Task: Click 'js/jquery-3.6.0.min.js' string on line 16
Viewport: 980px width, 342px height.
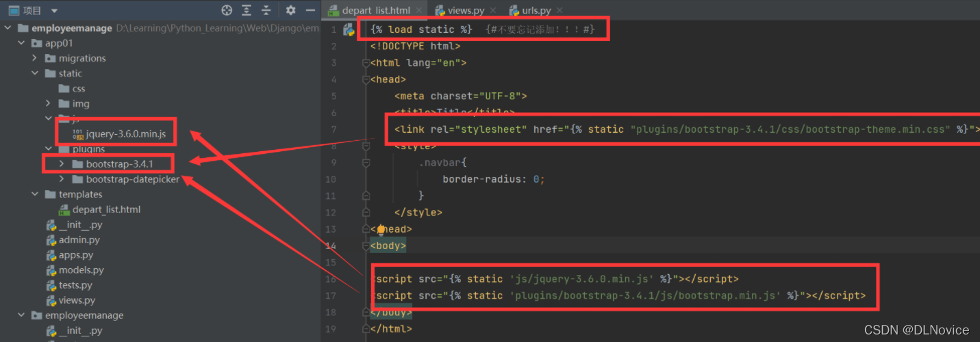Action: (581, 279)
